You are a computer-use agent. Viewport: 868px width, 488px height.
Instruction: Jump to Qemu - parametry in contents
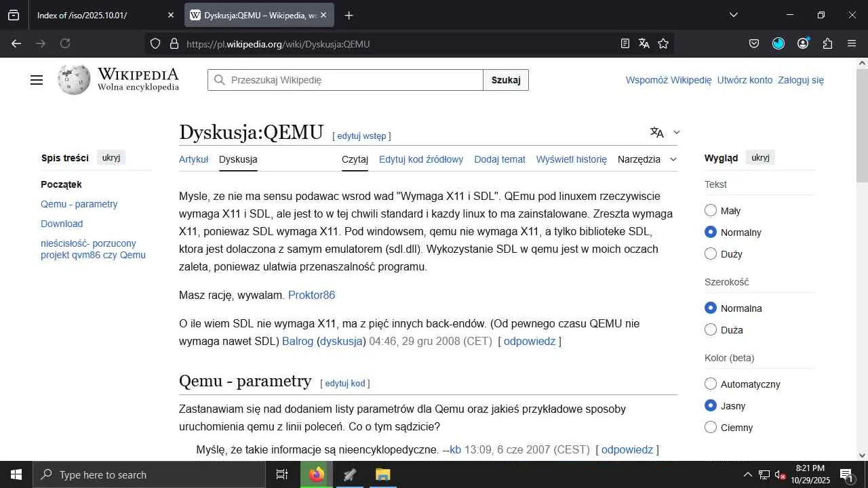(x=79, y=204)
